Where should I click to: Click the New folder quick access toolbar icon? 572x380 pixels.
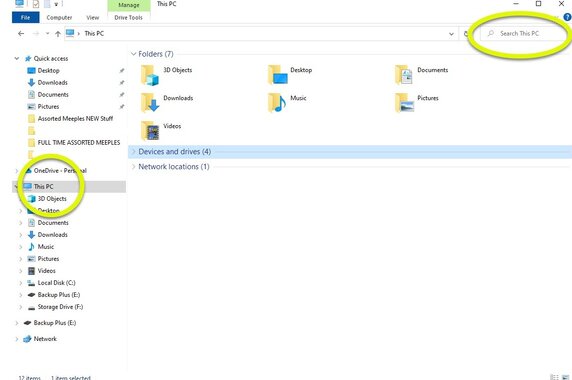pos(47,4)
